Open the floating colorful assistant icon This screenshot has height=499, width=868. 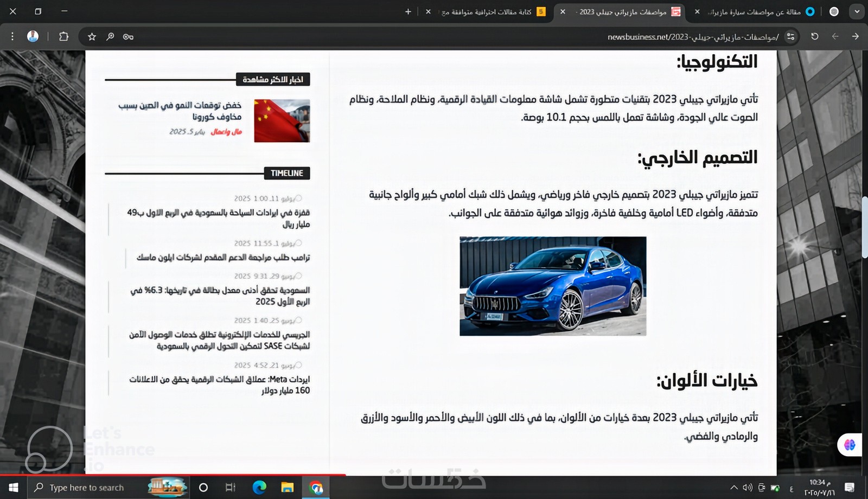(850, 445)
